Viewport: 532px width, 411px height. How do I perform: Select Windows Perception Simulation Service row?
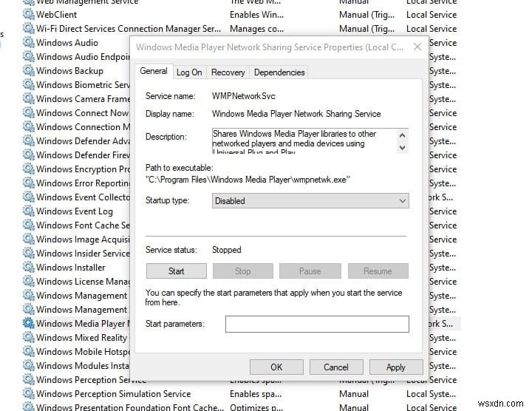pos(240,394)
